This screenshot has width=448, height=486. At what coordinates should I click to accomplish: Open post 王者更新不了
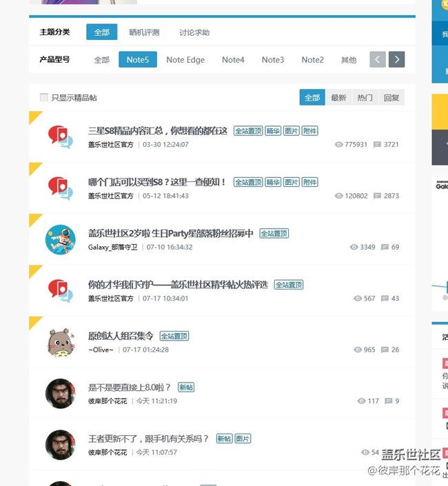(148, 438)
